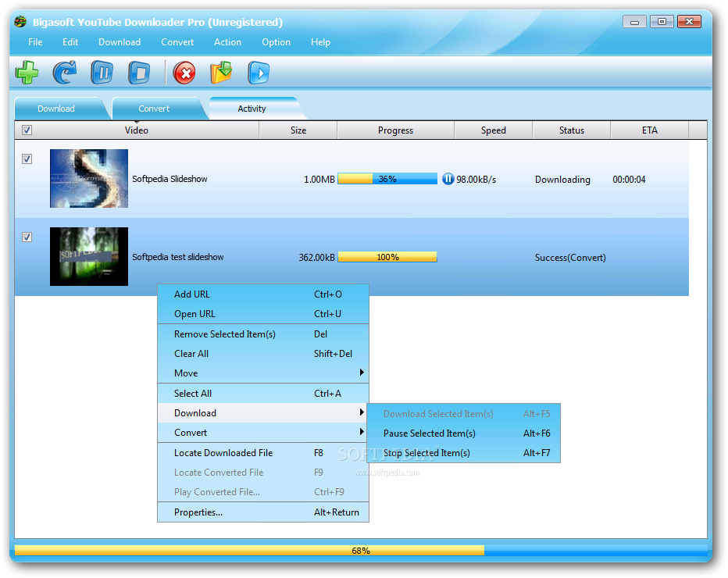The width and height of the screenshot is (728, 578).
Task: Choose Open URL from the context menu
Action: [262, 313]
